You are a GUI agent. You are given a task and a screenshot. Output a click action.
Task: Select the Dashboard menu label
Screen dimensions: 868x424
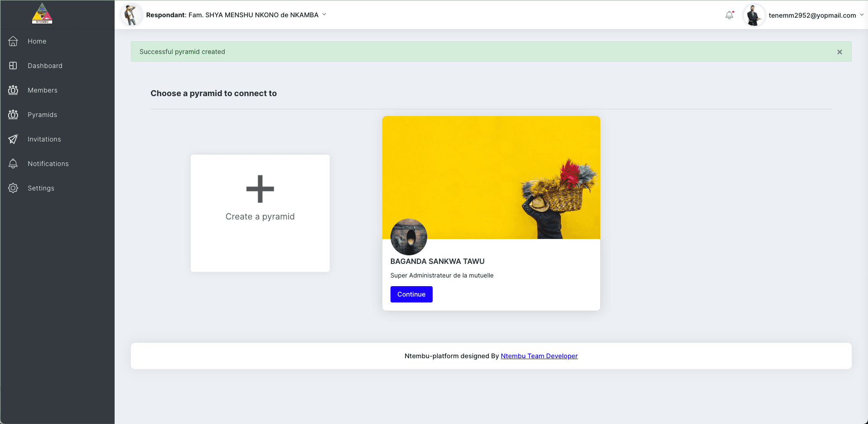45,66
